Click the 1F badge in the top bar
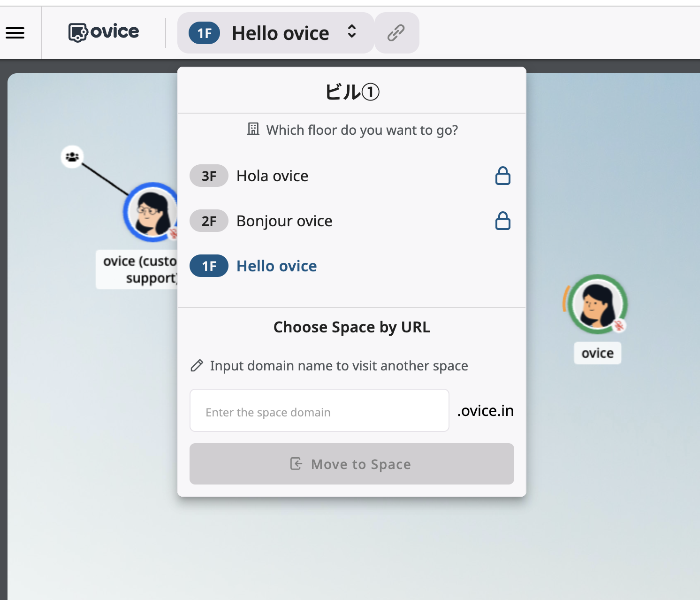This screenshot has height=600, width=700. click(x=205, y=33)
